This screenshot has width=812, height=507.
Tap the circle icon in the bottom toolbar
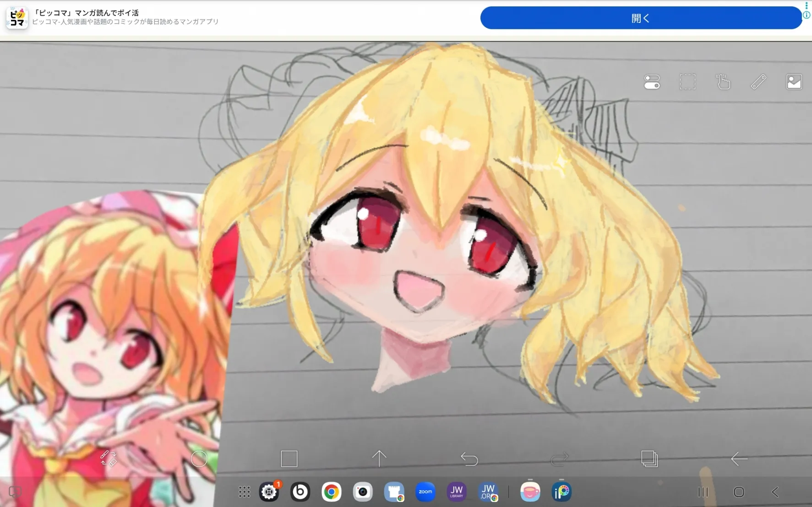coord(199,458)
